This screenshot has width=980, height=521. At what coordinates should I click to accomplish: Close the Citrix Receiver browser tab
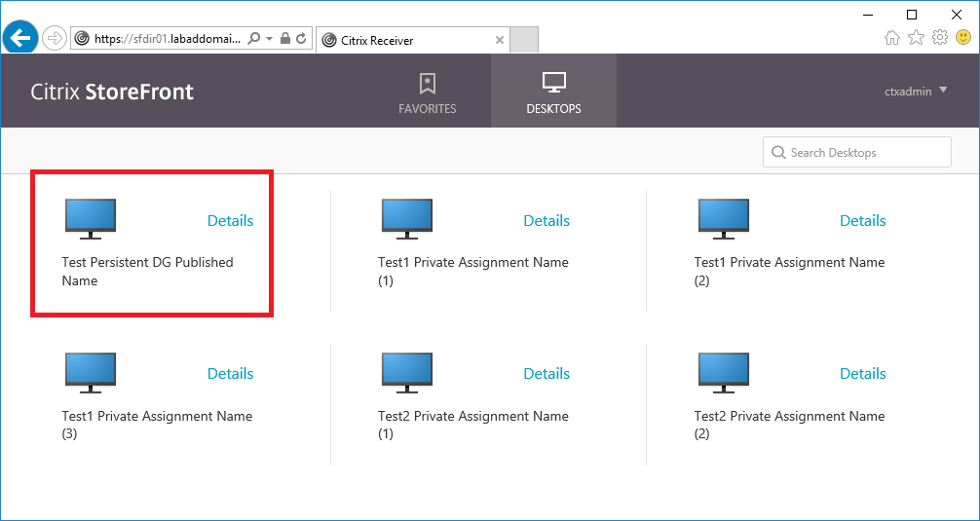coord(500,40)
